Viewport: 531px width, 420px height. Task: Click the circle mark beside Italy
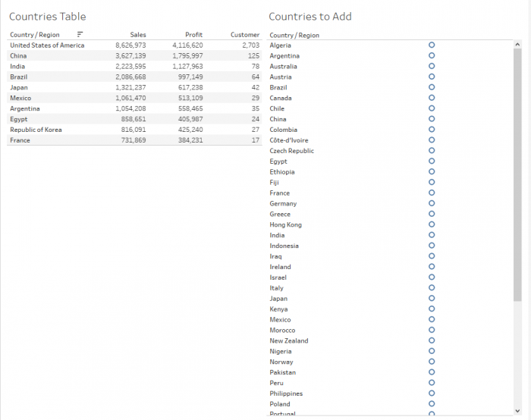point(432,288)
